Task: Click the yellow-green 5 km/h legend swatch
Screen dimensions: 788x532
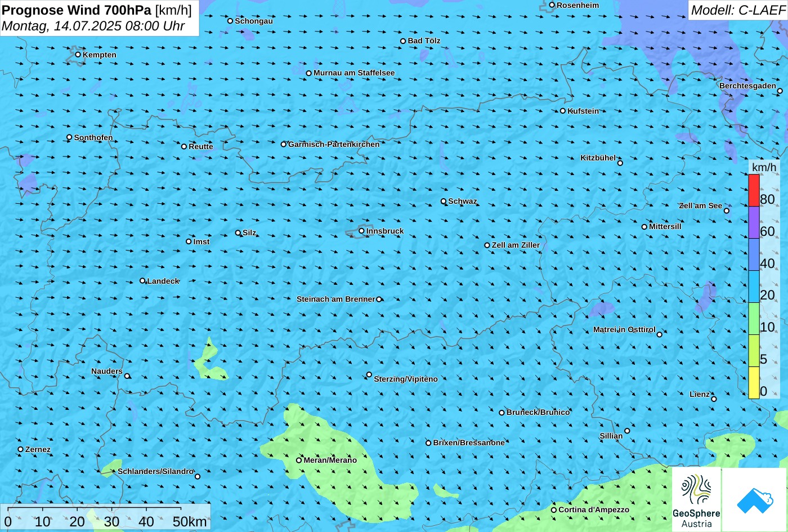Action: point(754,351)
